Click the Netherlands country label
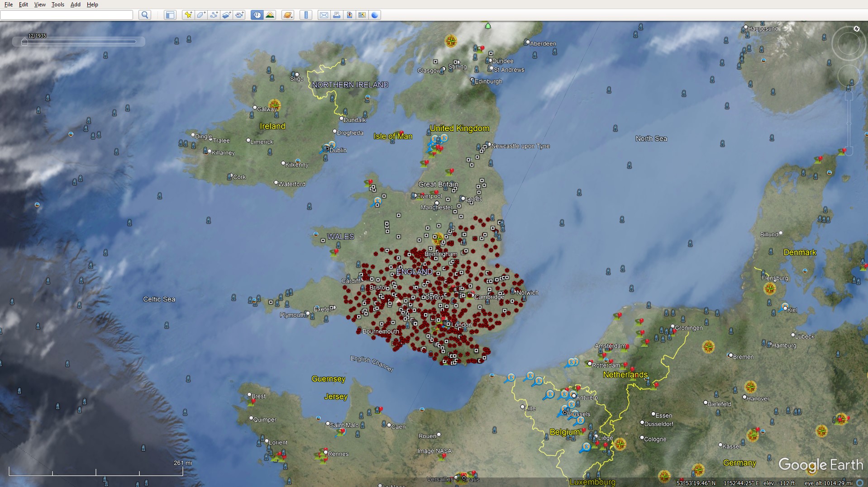868x487 pixels. [625, 374]
